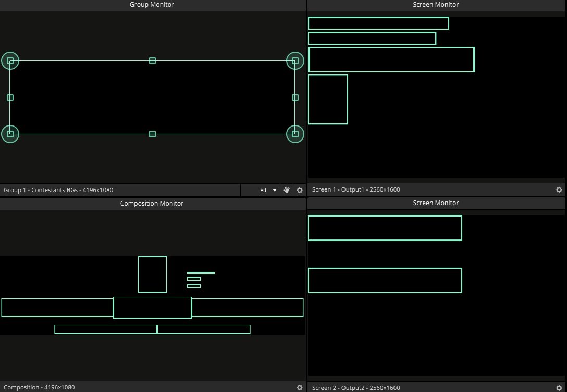
Task: Open the Fit zoom dropdown
Action: click(268, 190)
